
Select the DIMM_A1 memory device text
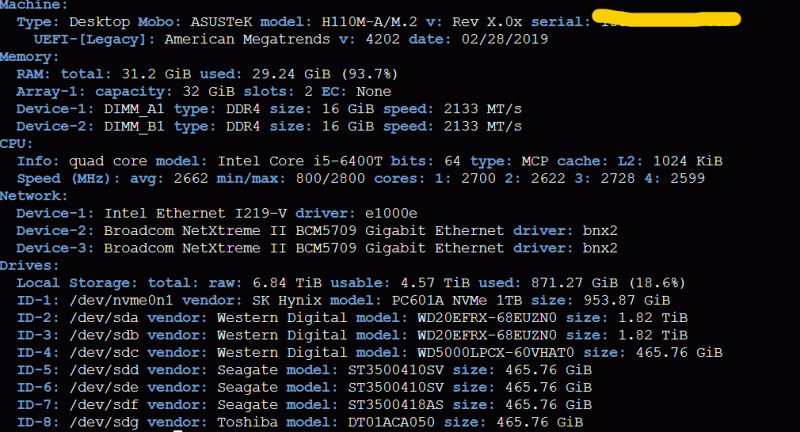134,109
